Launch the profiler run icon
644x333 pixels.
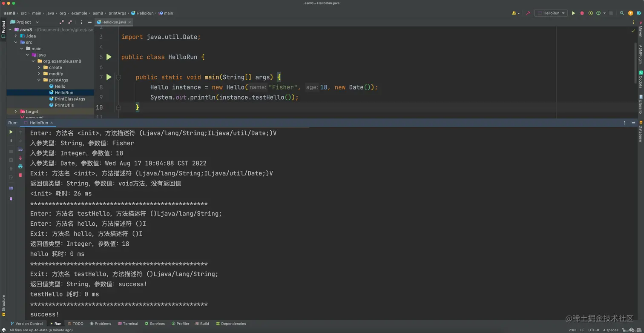(598, 13)
